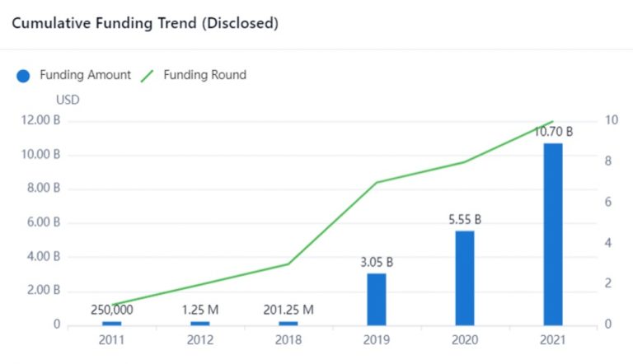Click the 2019 funding bar
The image size is (633, 364).
click(376, 299)
